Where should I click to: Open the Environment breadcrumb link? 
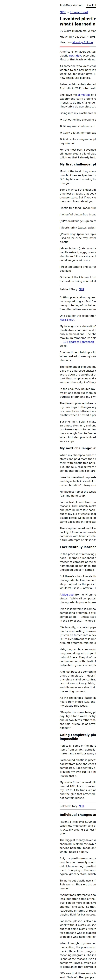[79, 12]
